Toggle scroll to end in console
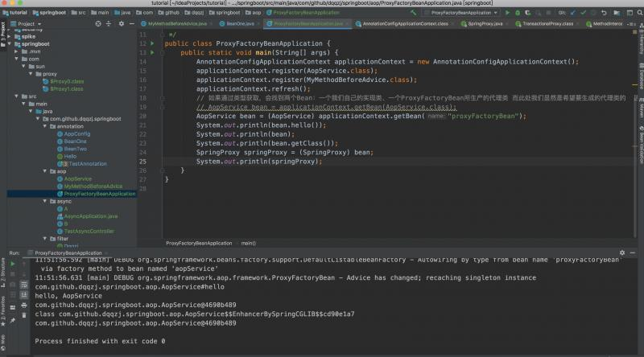Image resolution: width=644 pixels, height=357 pixels. click(24, 294)
